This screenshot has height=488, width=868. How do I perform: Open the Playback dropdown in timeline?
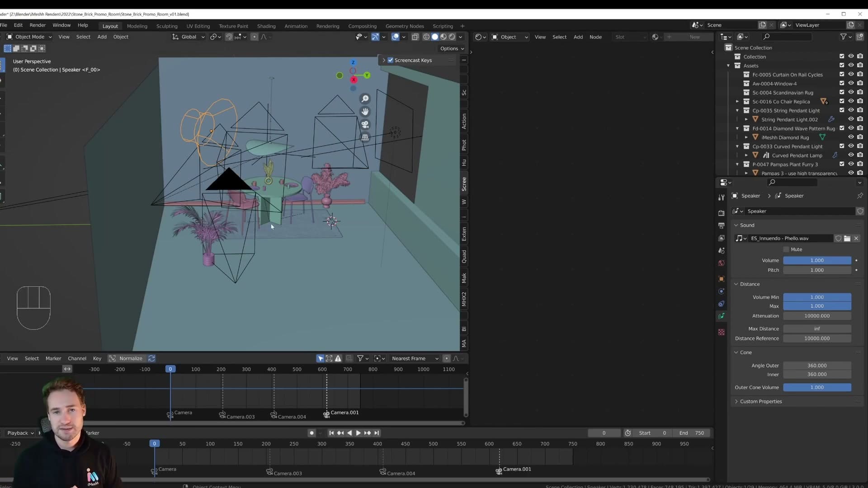[20, 433]
